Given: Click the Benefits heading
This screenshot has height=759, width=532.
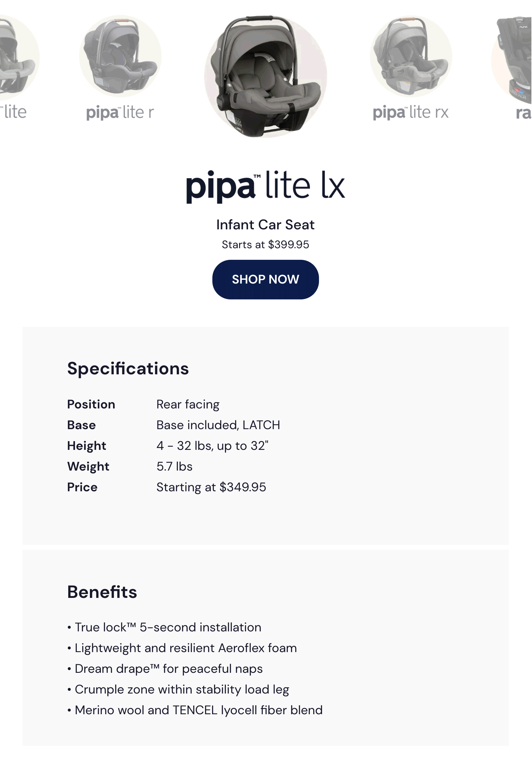Looking at the screenshot, I should 102,592.
